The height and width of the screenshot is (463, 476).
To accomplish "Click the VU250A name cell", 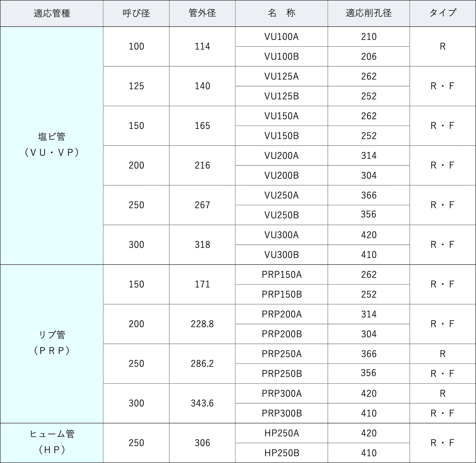I will click(x=282, y=195).
